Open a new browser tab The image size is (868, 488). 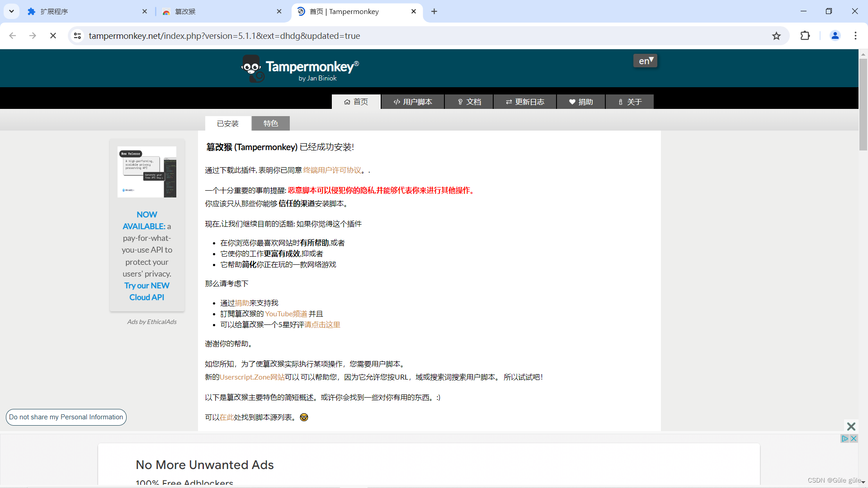coord(434,11)
